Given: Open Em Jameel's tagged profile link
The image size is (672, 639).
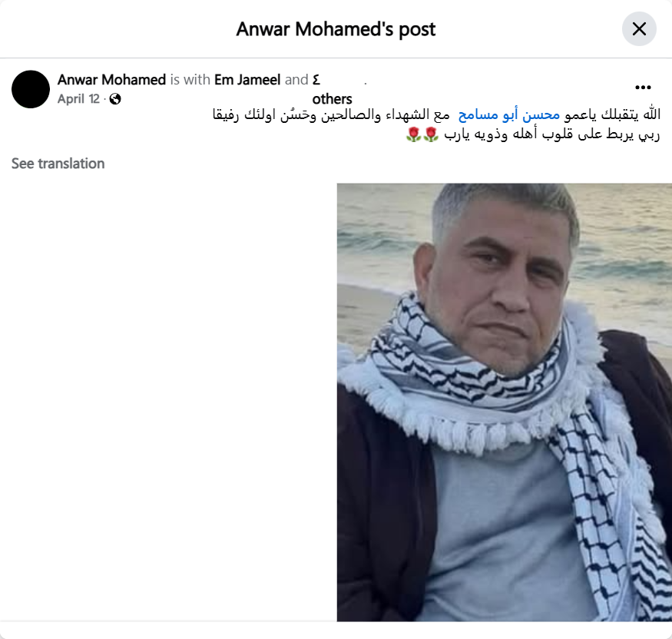Looking at the screenshot, I should click(247, 80).
